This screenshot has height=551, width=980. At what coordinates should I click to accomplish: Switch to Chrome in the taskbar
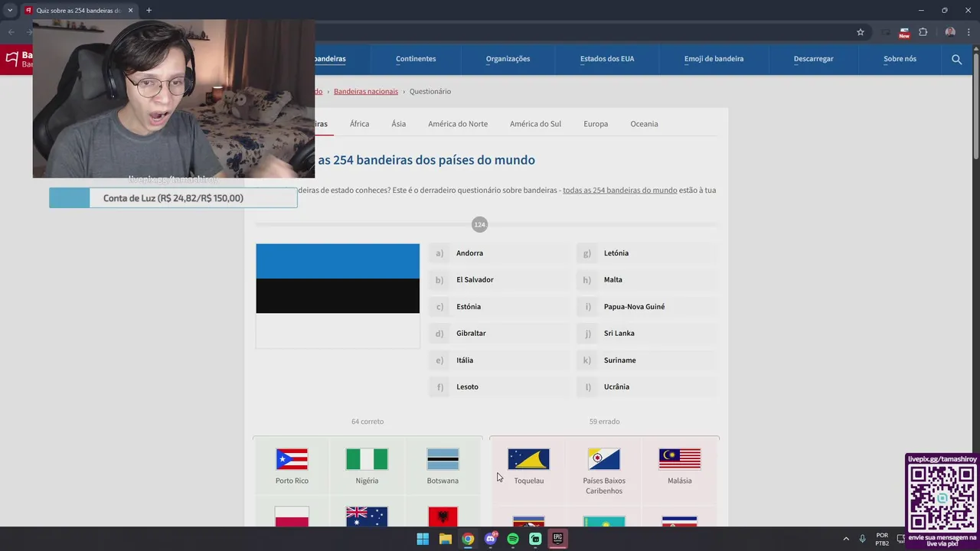[x=468, y=539]
